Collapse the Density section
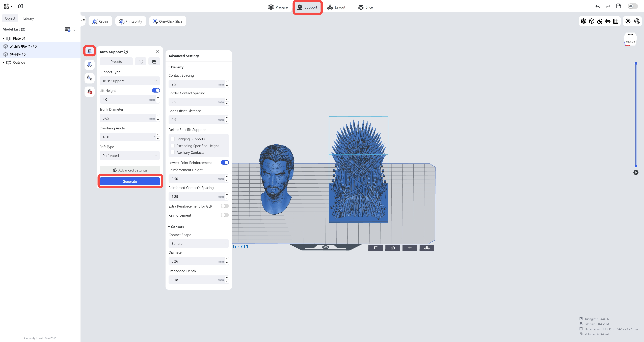The height and width of the screenshot is (342, 644). click(169, 67)
